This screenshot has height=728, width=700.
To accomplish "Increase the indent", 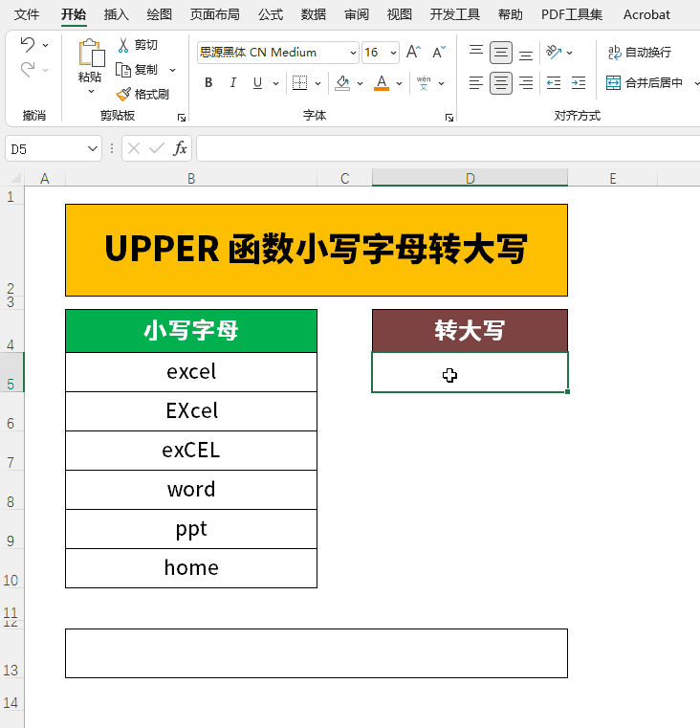I will (x=579, y=83).
